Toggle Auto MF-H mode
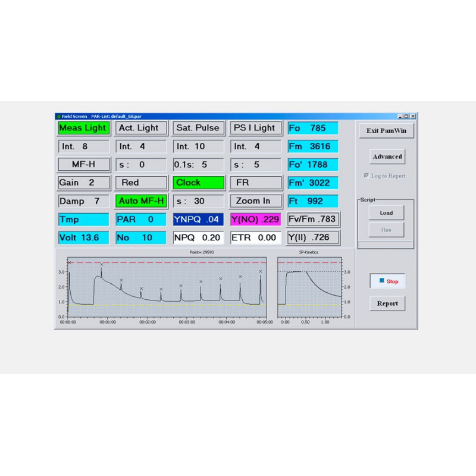Image resolution: width=476 pixels, height=476 pixels. pyautogui.click(x=140, y=201)
